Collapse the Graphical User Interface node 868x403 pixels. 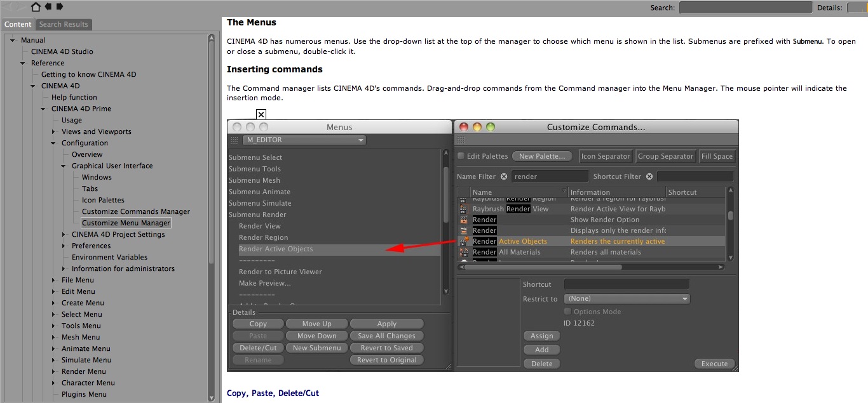64,166
